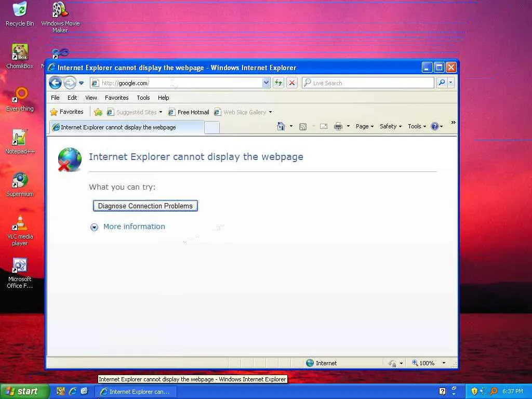Click the Search magnifier button
Viewport: 532px width, 399px height.
click(442, 83)
